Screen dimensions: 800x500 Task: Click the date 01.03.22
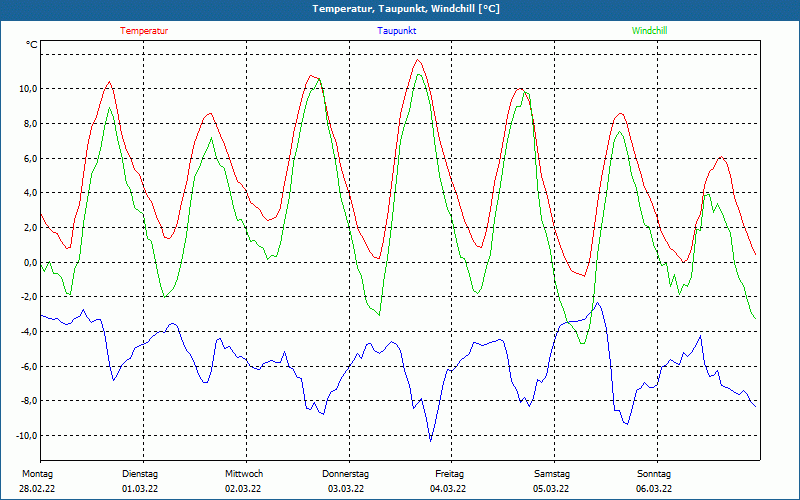click(140, 489)
